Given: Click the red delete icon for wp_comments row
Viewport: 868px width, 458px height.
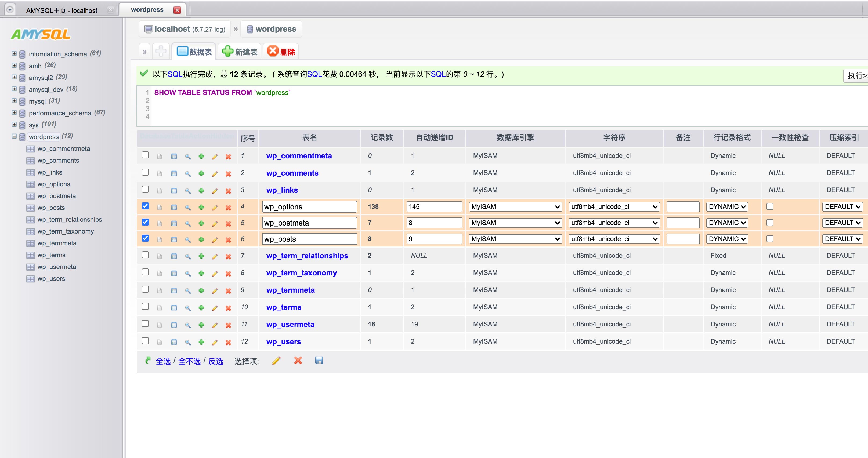Looking at the screenshot, I should point(228,174).
